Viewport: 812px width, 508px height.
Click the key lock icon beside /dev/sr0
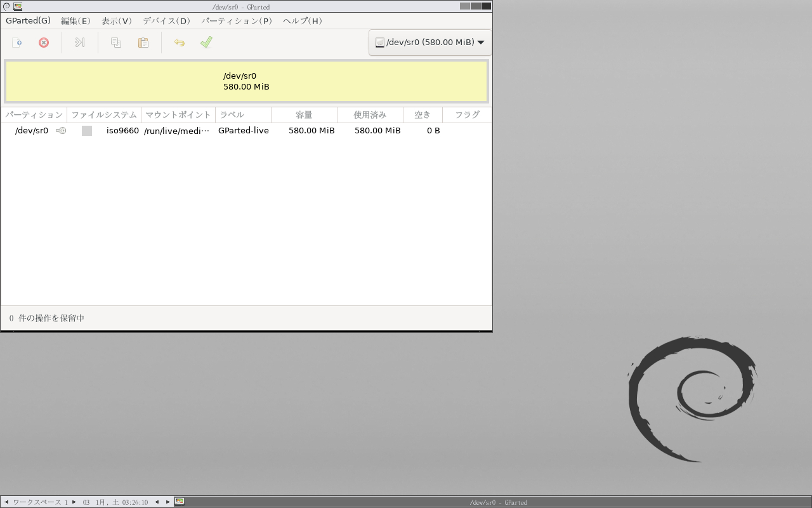tap(61, 131)
